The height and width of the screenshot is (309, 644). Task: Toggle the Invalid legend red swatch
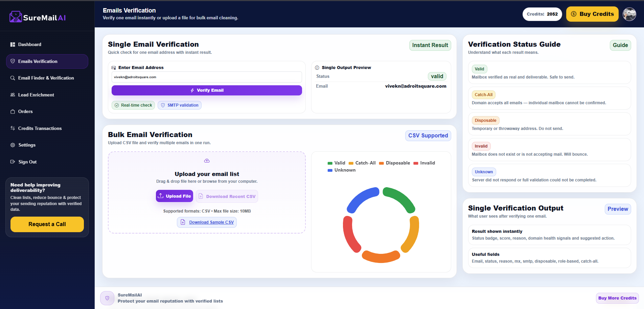(x=416, y=163)
